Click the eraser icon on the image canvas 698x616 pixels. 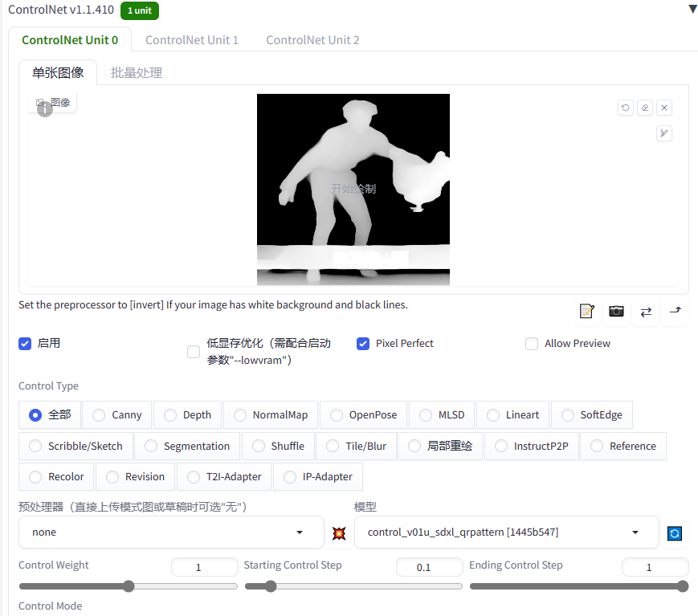coord(645,108)
